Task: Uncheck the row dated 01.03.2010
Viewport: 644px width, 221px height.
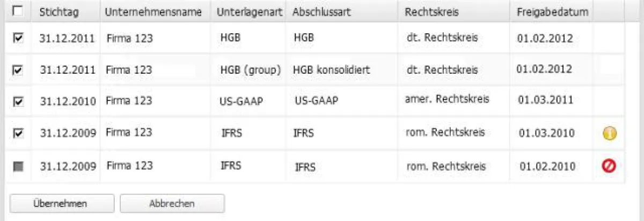Action: pos(18,133)
